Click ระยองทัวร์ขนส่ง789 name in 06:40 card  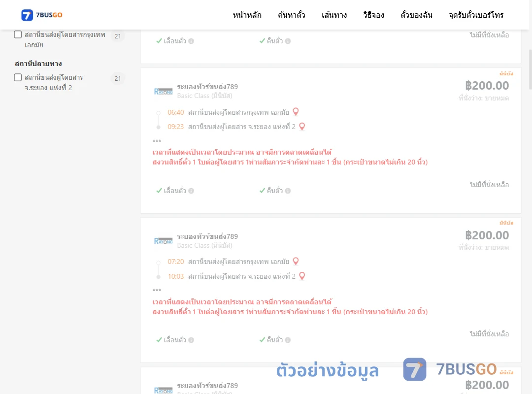pos(207,87)
